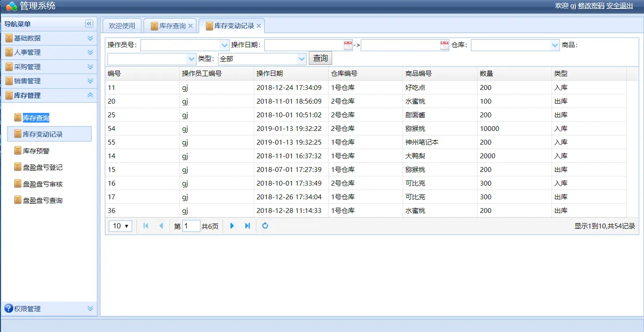Change the page size dropdown of 10

(x=121, y=226)
